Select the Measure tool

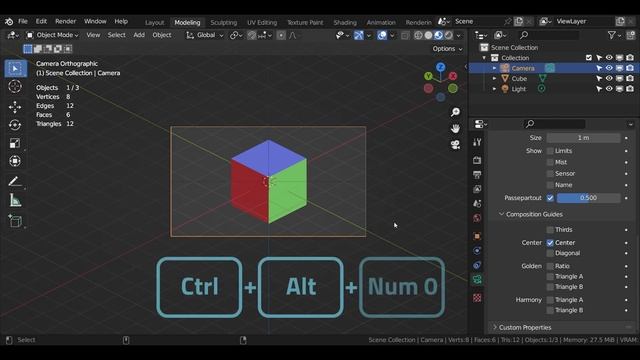tap(15, 200)
